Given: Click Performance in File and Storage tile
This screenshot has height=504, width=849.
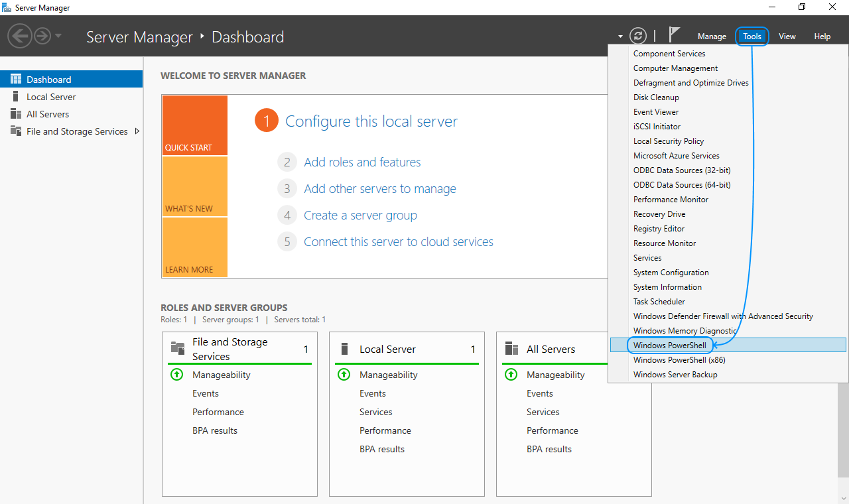Looking at the screenshot, I should [218, 412].
